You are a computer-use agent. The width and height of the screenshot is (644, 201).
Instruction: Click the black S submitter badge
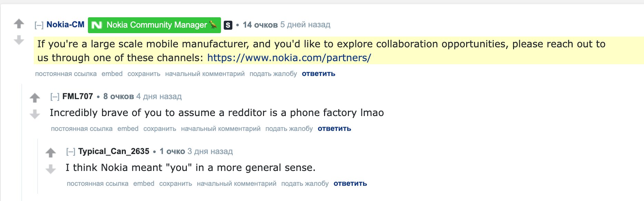coord(228,25)
